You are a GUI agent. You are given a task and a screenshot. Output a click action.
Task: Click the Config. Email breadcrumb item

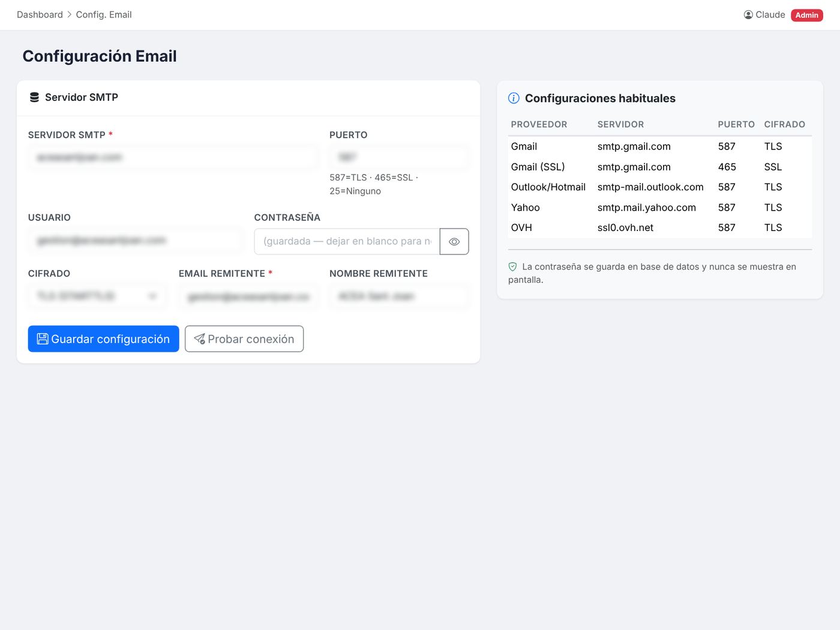coord(104,15)
